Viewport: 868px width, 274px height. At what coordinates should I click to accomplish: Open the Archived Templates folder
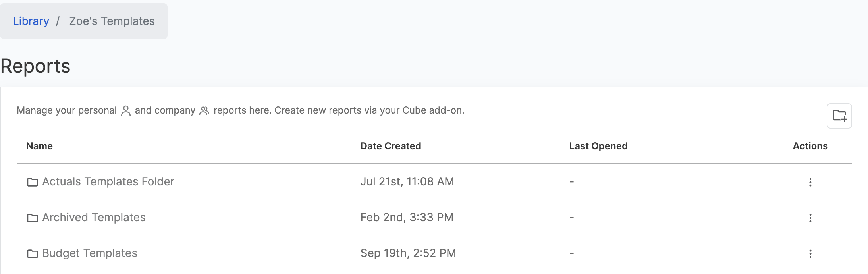(94, 217)
